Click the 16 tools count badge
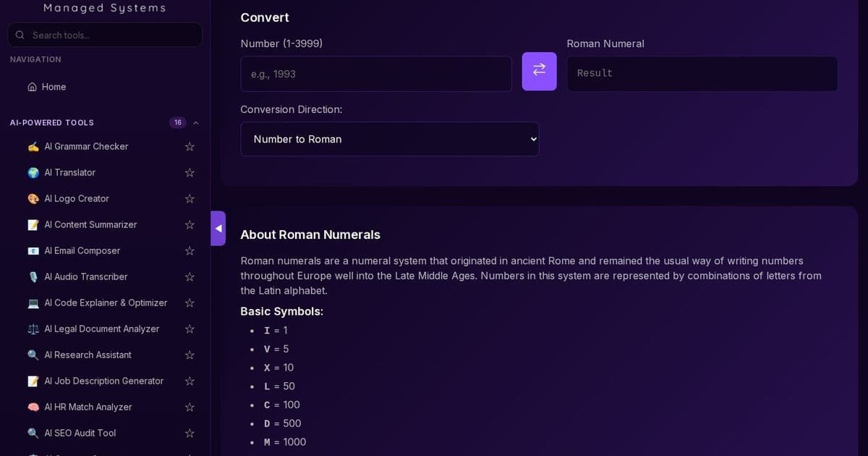 [177, 122]
